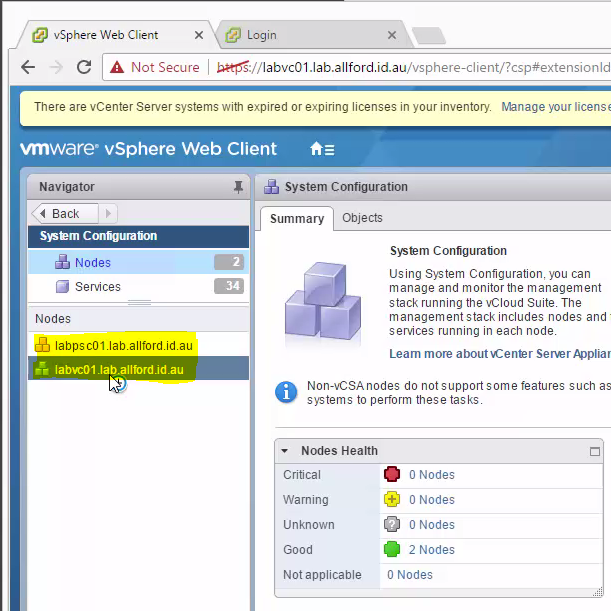Screen dimensions: 611x611
Task: Switch to the Objects tab
Action: (x=362, y=218)
